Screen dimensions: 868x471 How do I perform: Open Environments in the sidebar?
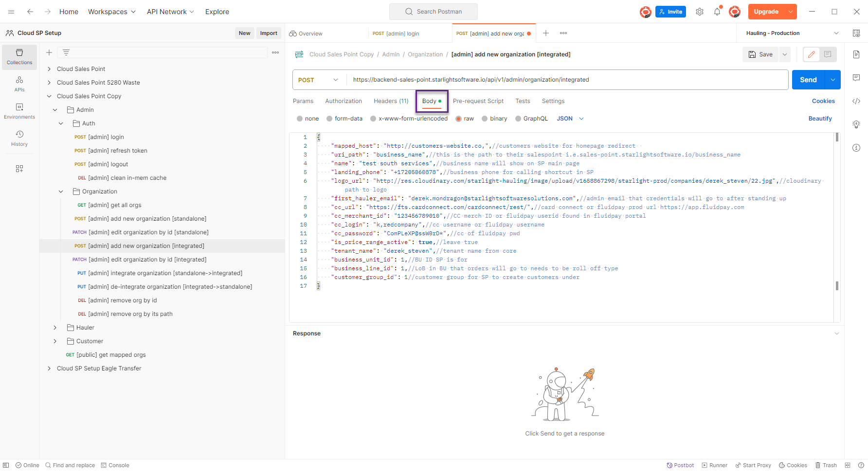tap(19, 111)
